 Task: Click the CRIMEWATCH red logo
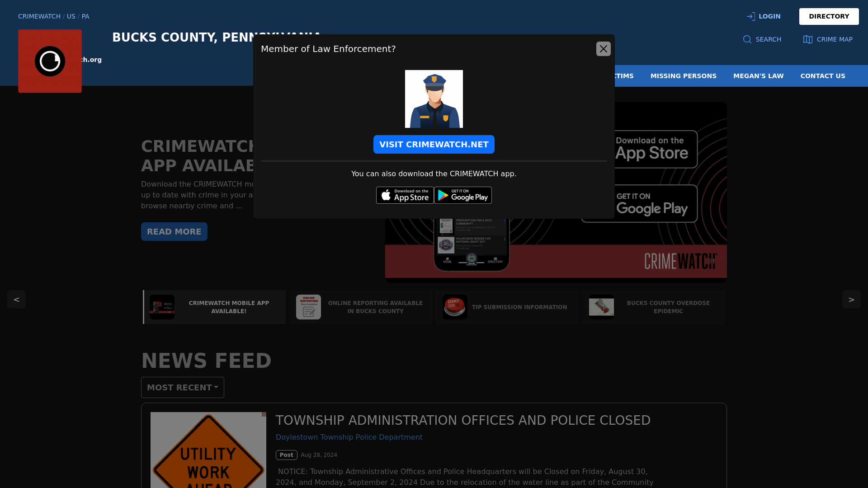click(x=50, y=61)
